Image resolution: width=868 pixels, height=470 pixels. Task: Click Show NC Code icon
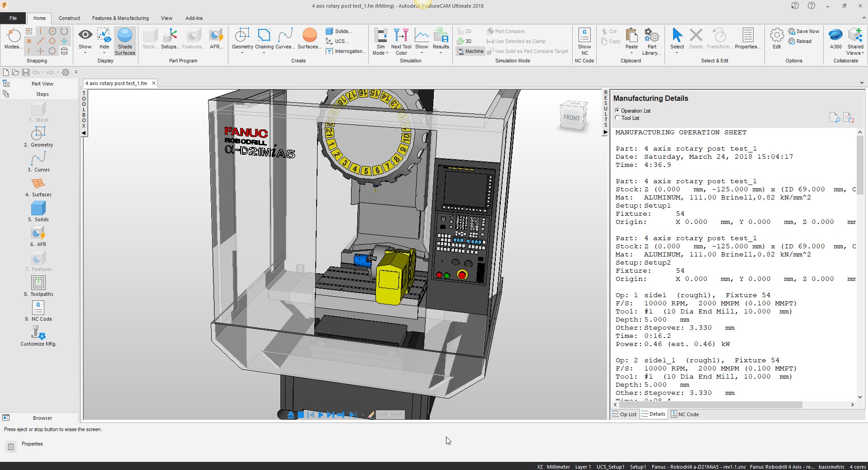pyautogui.click(x=584, y=41)
